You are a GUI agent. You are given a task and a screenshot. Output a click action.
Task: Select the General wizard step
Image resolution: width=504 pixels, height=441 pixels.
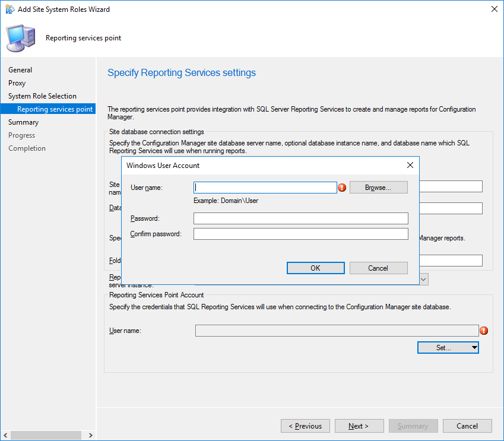coord(20,69)
